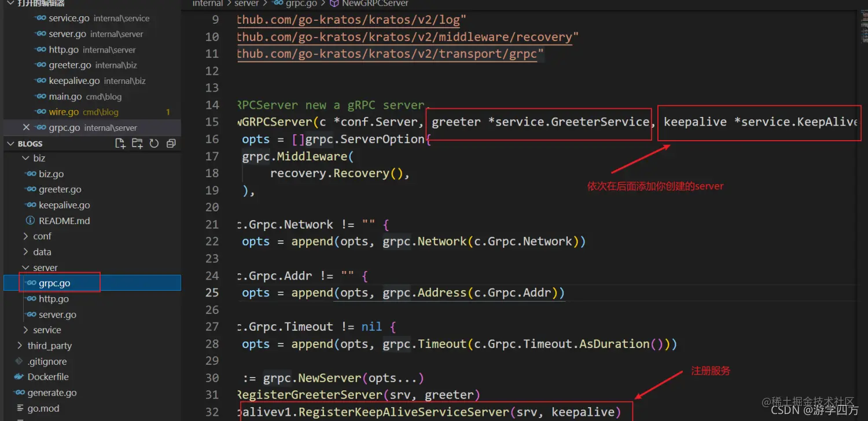Open biz.go in the biz folder
The image size is (868, 421).
pyautogui.click(x=93, y=174)
